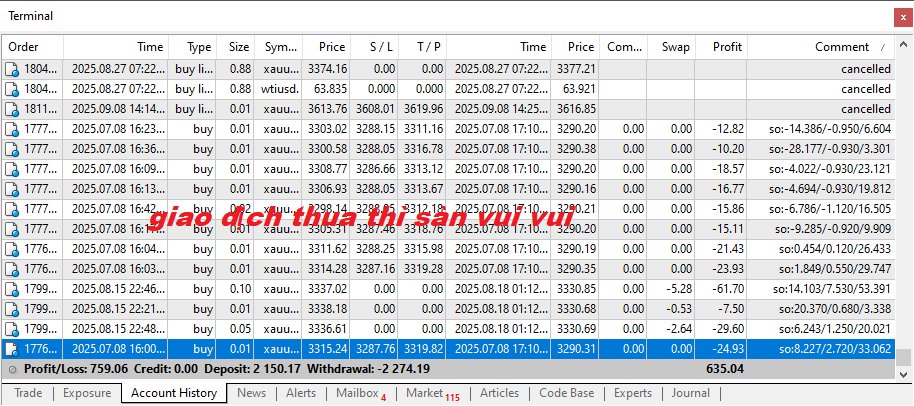Open the Trade tab
Image resolution: width=914 pixels, height=406 pixels.
point(27,393)
